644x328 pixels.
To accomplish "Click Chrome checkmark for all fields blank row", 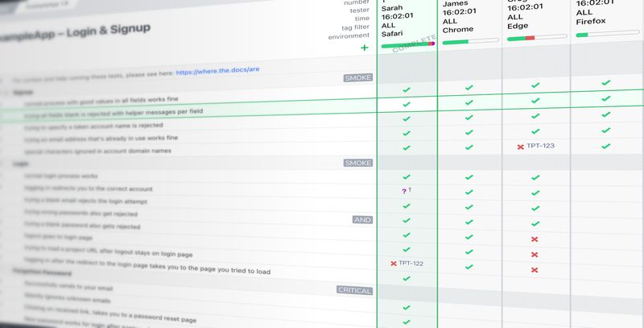I will (x=469, y=102).
